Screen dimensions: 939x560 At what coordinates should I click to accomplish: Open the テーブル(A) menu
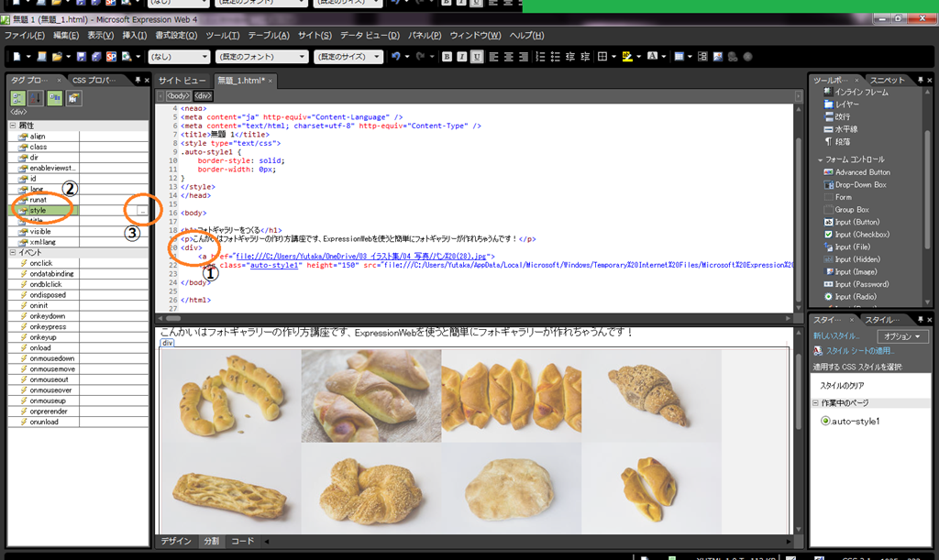tap(269, 36)
